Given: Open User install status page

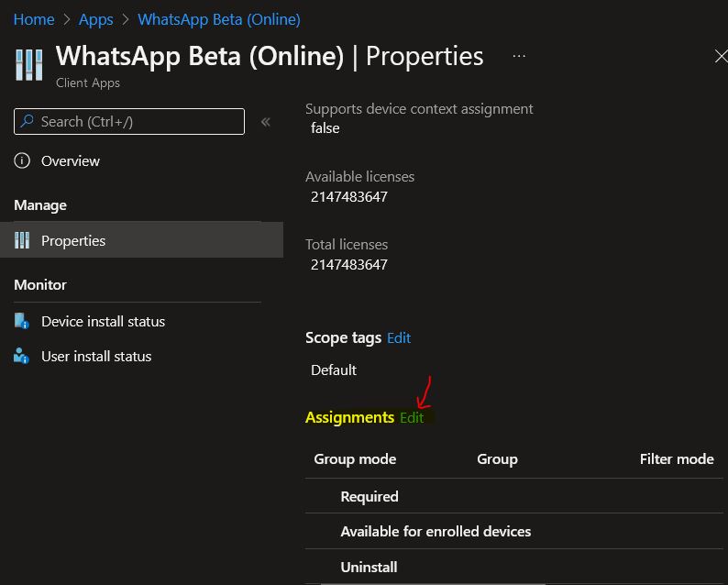Looking at the screenshot, I should (96, 356).
